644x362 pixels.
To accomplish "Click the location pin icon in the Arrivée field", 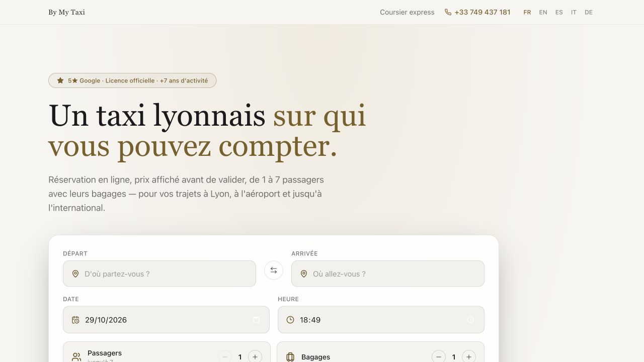I will (304, 274).
